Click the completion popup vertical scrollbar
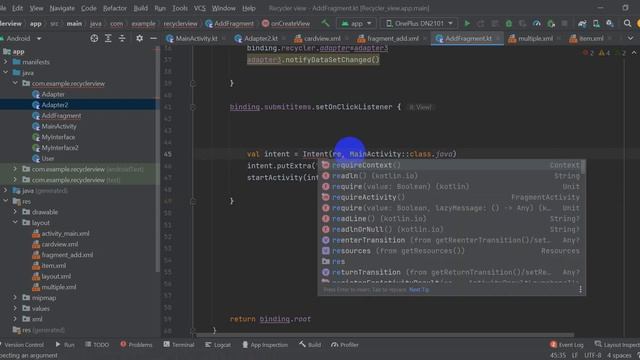This screenshot has height=360, width=640. [x=584, y=167]
